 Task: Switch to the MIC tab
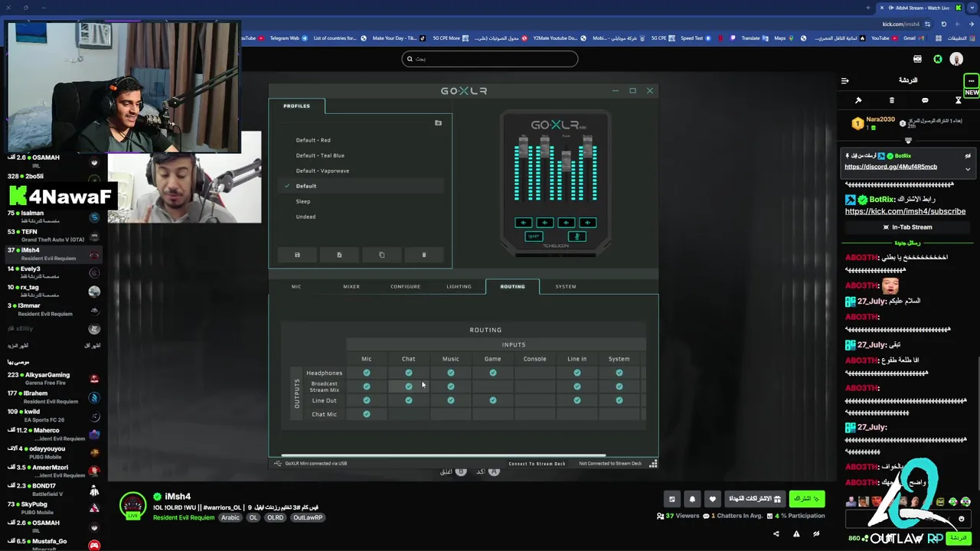(296, 286)
